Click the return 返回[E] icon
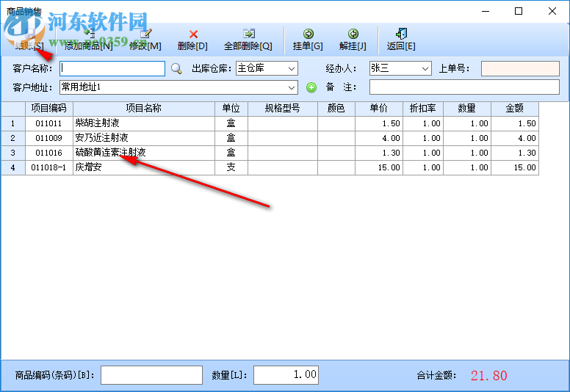The height and width of the screenshot is (392, 570). coord(401,34)
